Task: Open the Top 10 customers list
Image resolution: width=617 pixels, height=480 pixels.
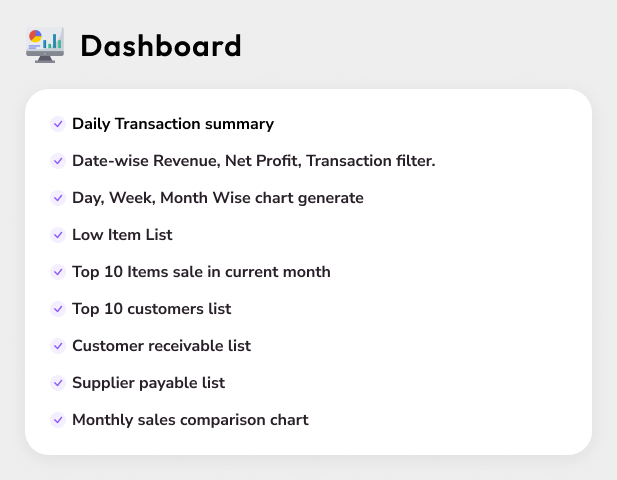Action: 151,309
